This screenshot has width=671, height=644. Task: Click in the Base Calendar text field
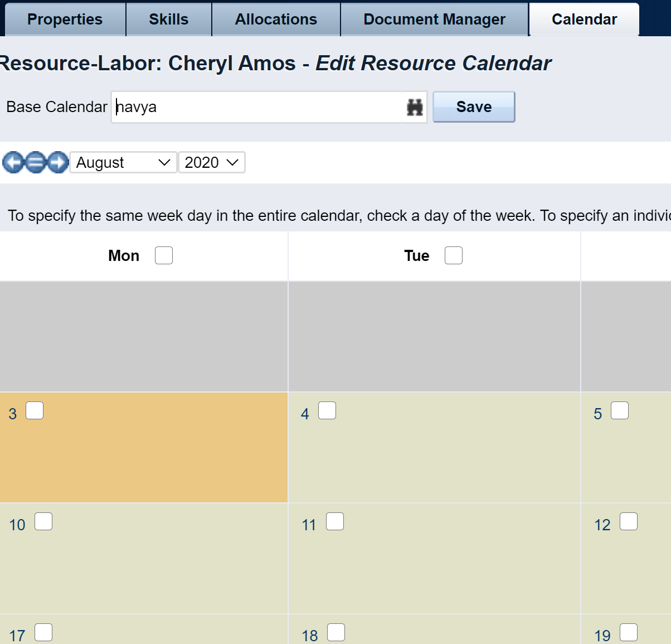click(256, 107)
